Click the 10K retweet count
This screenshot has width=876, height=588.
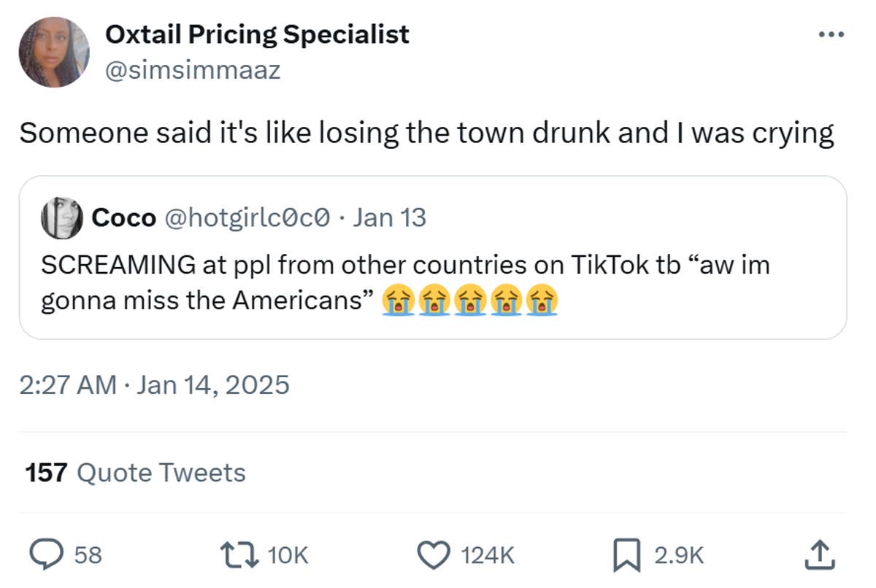[x=288, y=556]
